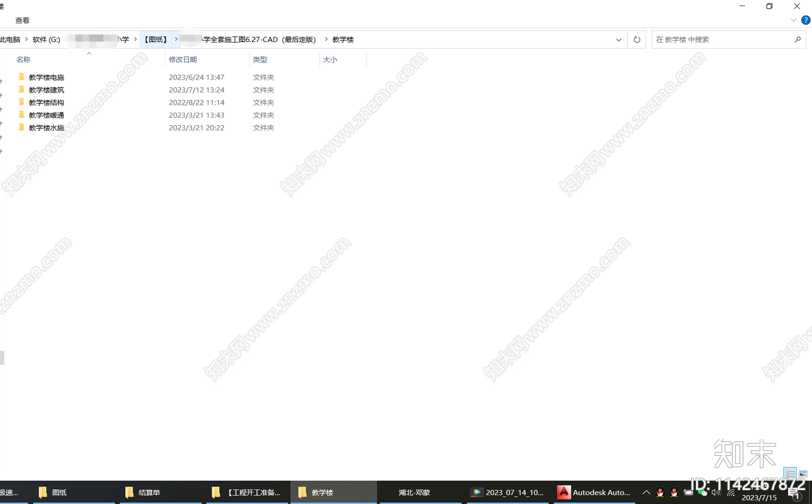812x504 pixels.
Task: Open the 查看 ribbon tab
Action: coord(22,20)
